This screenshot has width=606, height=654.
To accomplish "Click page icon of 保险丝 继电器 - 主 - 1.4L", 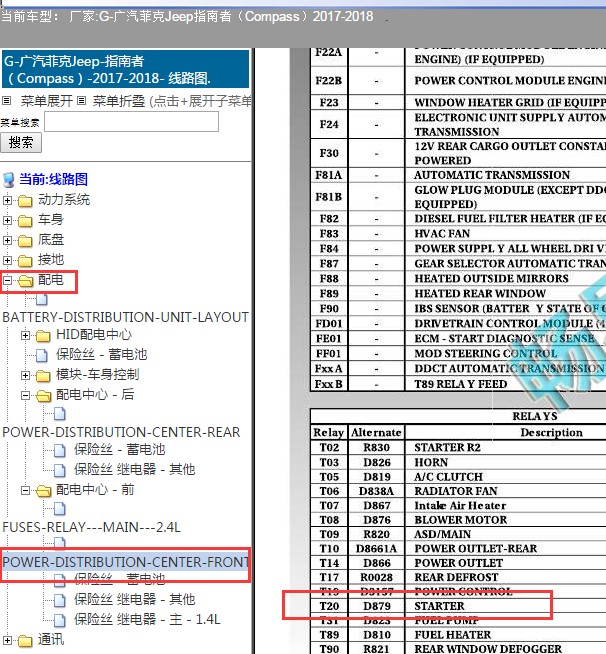I will click(60, 621).
